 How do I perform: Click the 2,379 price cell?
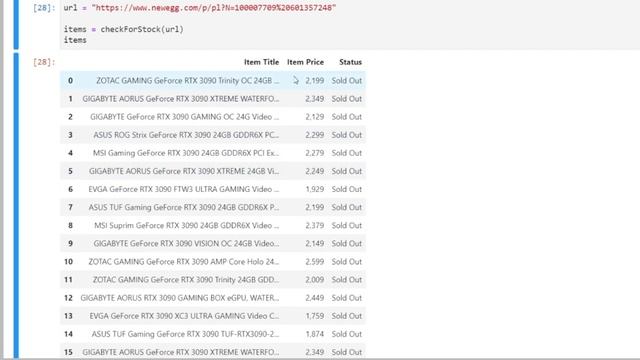[x=314, y=225]
